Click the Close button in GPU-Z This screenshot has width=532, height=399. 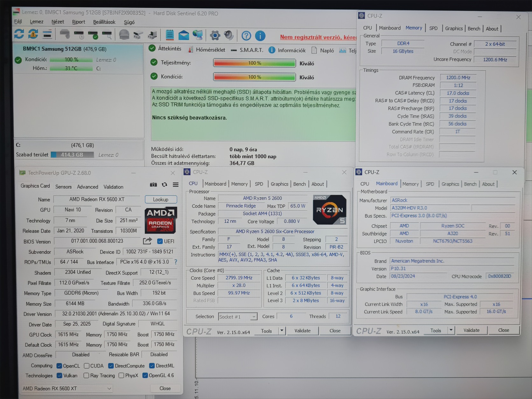point(165,388)
